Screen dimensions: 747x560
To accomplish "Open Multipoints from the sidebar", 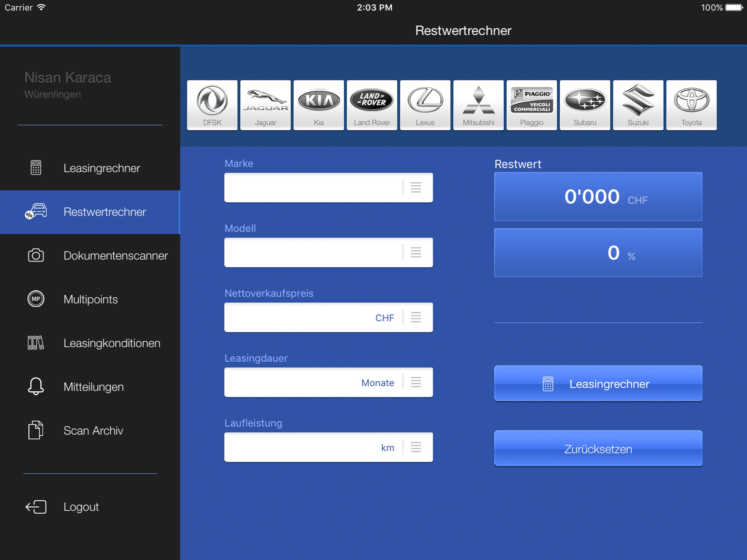I will pos(90,299).
